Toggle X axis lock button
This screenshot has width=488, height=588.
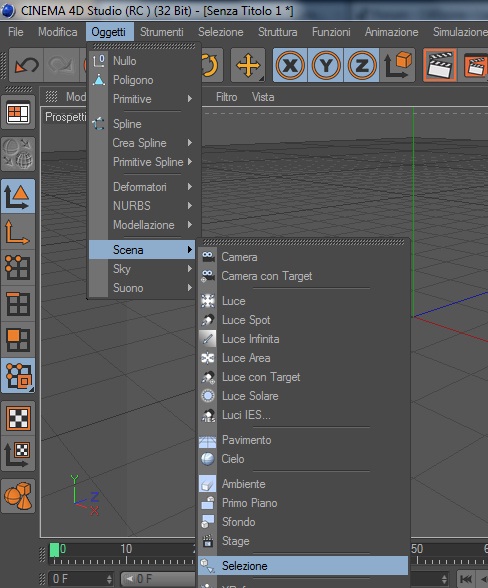290,65
